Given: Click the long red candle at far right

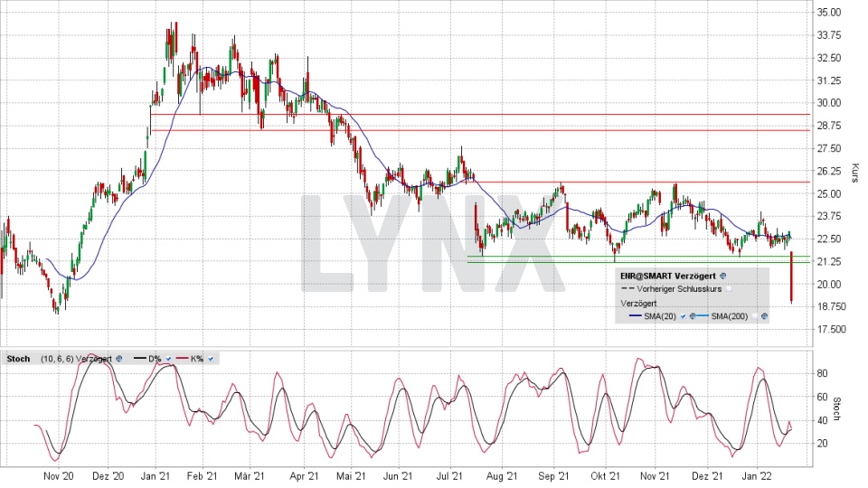Looking at the screenshot, I should (791, 277).
